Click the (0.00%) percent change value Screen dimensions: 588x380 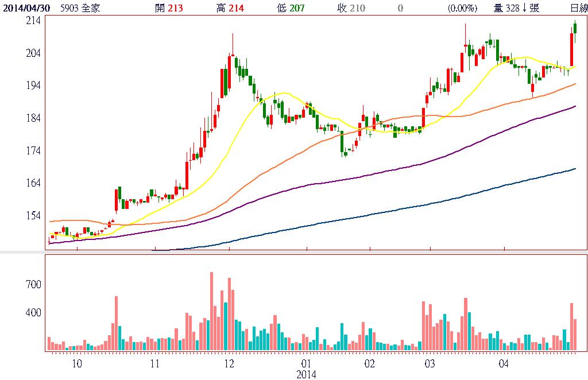pos(463,8)
